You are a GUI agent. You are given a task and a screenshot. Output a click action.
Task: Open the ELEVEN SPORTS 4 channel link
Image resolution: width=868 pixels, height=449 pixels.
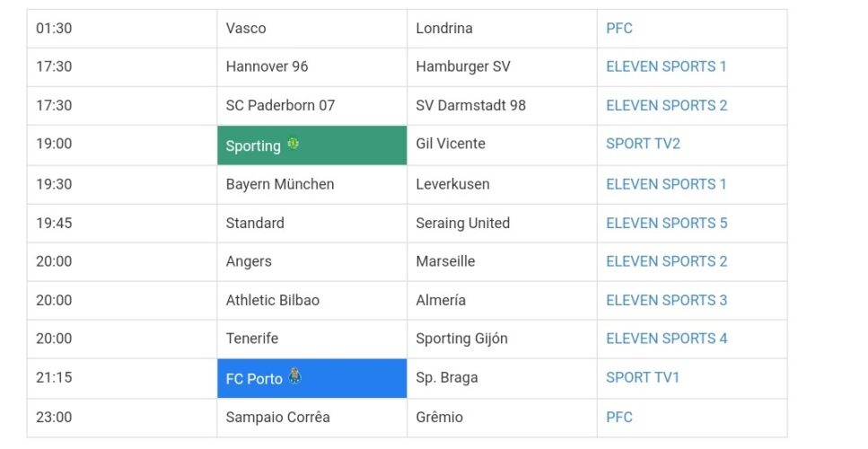click(x=667, y=339)
